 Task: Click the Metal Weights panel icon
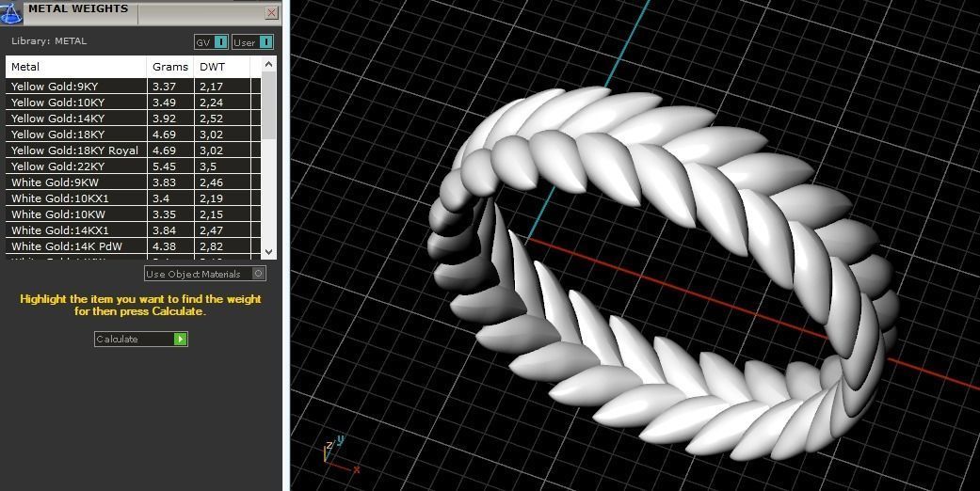10,12
